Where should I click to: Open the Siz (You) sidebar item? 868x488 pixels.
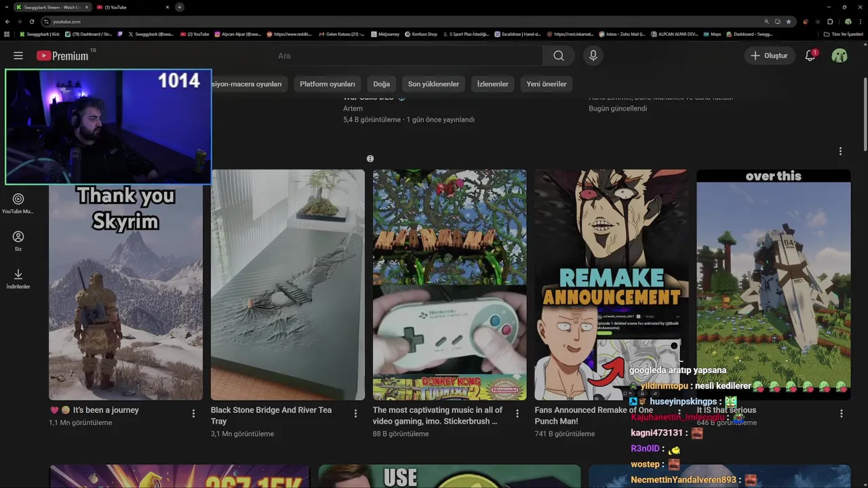pyautogui.click(x=18, y=241)
